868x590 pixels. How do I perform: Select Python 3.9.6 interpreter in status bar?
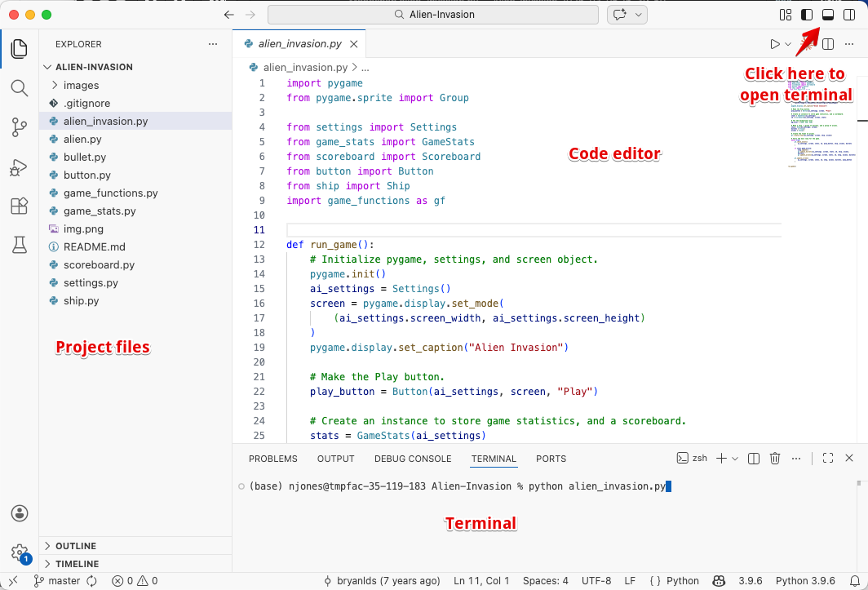pyautogui.click(x=805, y=581)
